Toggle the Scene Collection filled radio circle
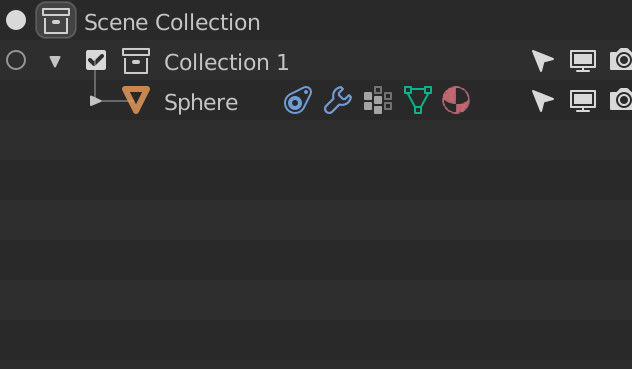 click(16, 21)
